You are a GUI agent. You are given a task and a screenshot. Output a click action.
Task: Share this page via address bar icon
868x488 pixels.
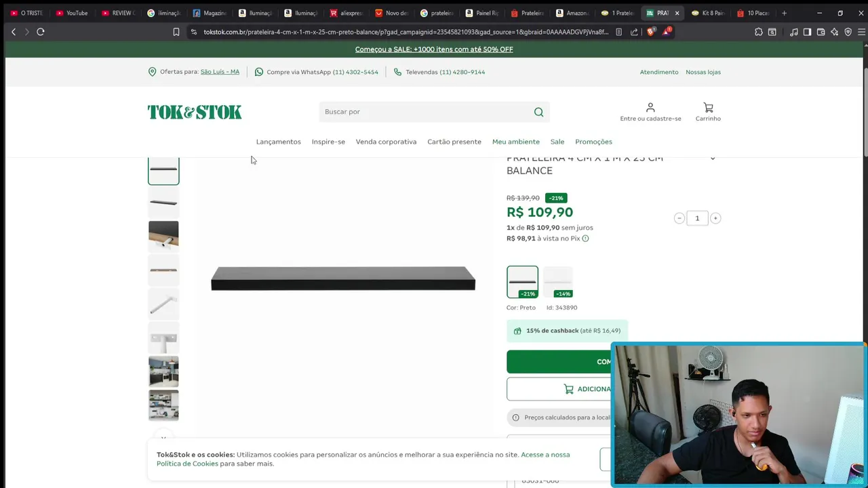pos(634,32)
